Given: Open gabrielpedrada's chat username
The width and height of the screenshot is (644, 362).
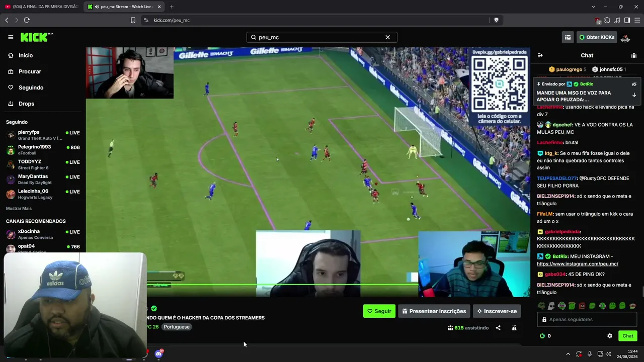Looking at the screenshot, I should click(562, 232).
